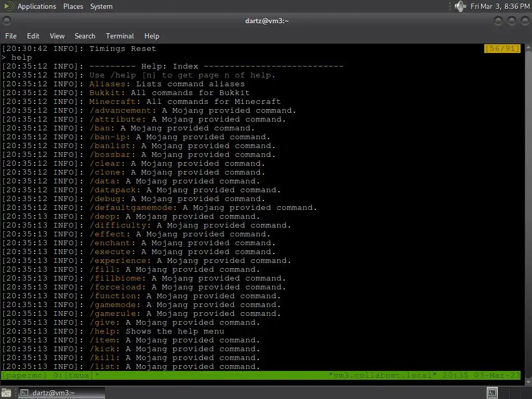Click the 'Aliases: Lists command aliases' line
The image size is (532, 399).
coord(123,84)
